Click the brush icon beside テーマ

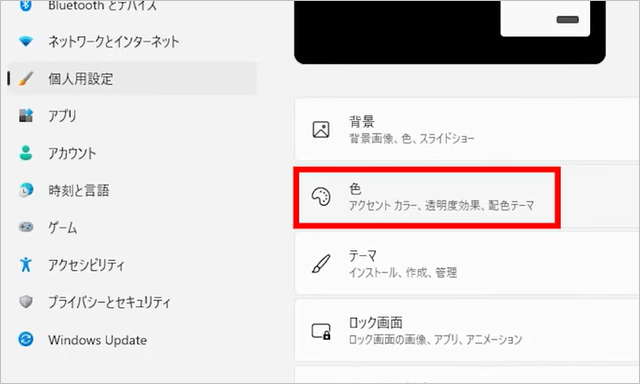321,264
